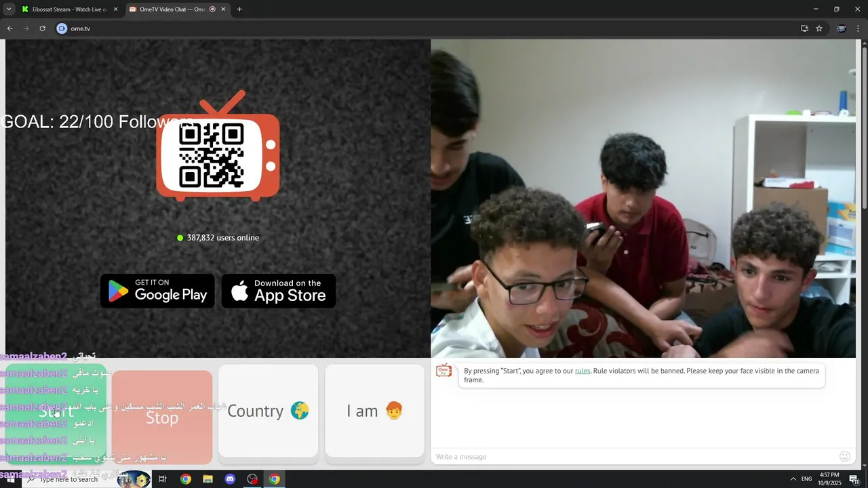The image size is (868, 488).
Task: Open the Chrome three-dot menu
Action: coord(858,28)
